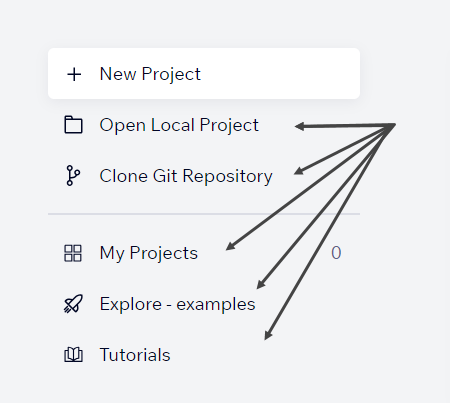Choose Clone Git Repository text
The image size is (450, 403).
(186, 176)
